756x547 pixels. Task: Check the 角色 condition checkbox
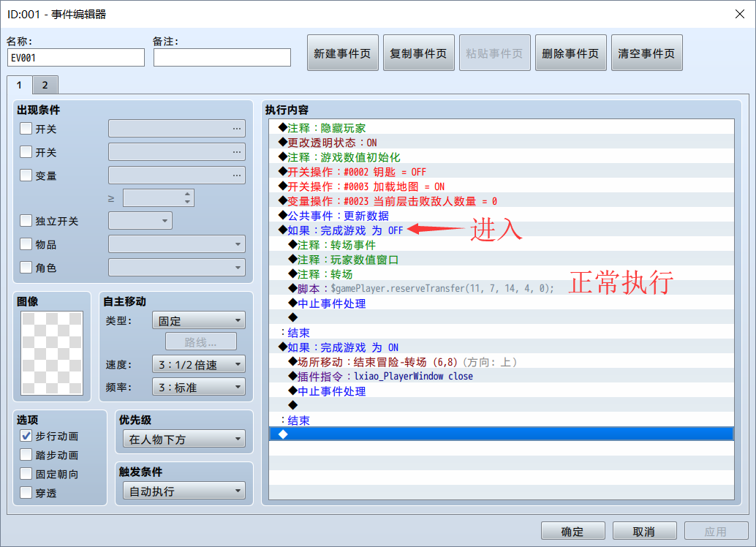(26, 267)
